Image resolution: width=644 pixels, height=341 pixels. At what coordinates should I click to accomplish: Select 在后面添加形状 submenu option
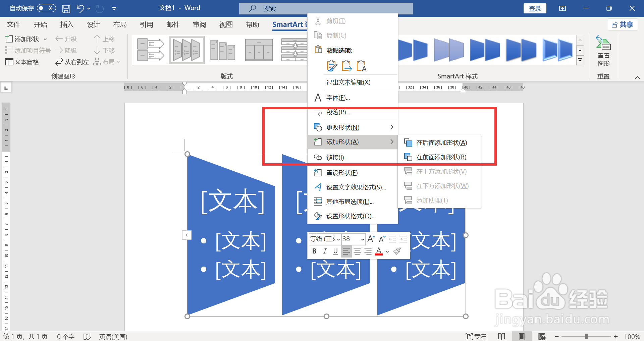click(439, 143)
